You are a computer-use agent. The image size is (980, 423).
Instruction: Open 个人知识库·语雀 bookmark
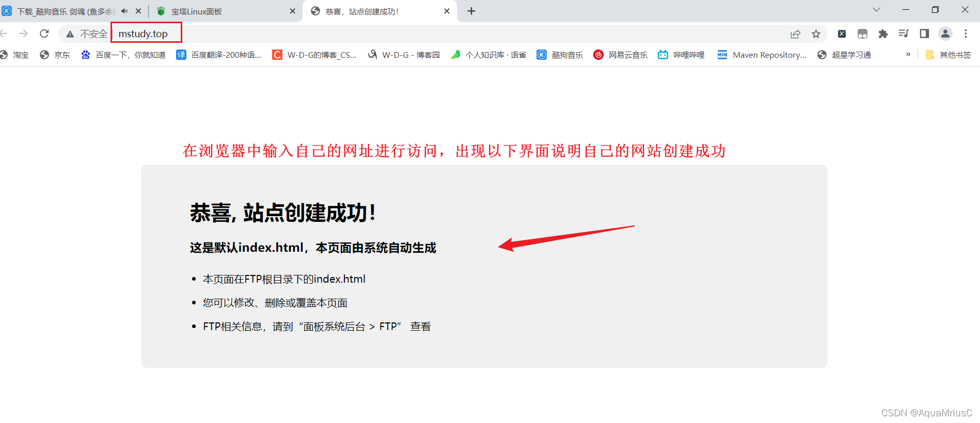488,55
